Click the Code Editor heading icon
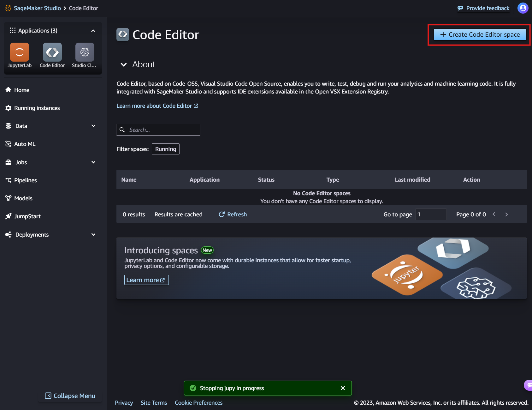 (x=123, y=35)
